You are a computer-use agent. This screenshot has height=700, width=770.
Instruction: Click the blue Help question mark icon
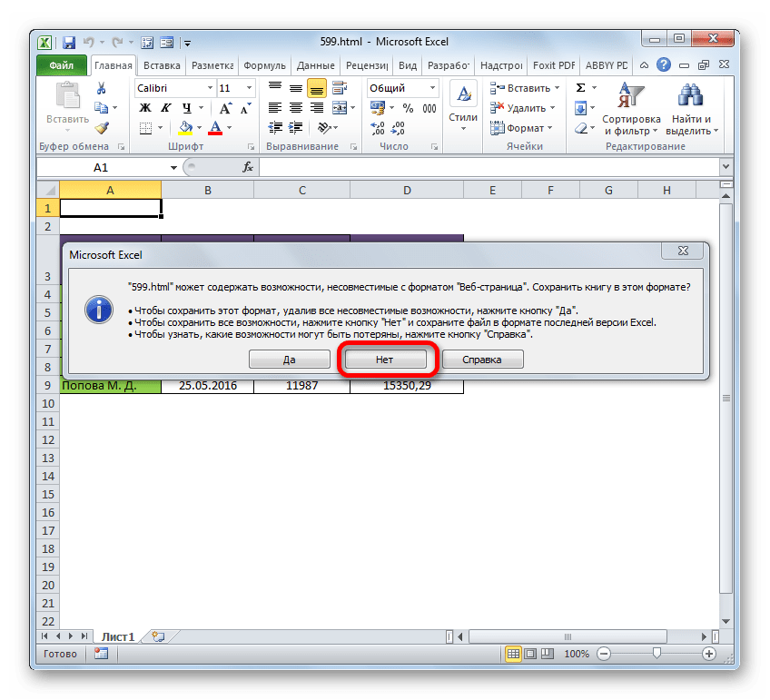[664, 64]
